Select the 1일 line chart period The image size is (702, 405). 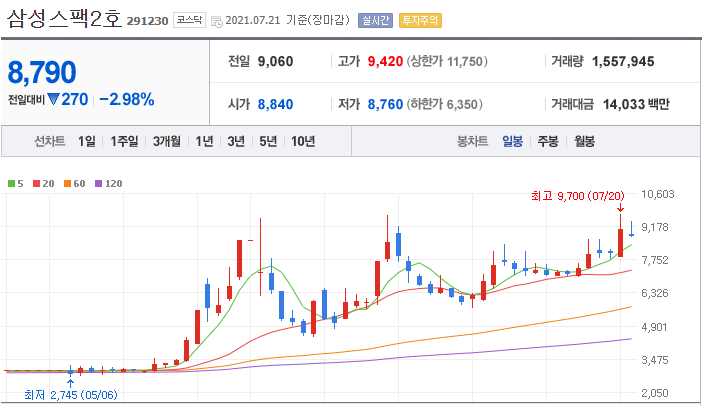click(87, 141)
